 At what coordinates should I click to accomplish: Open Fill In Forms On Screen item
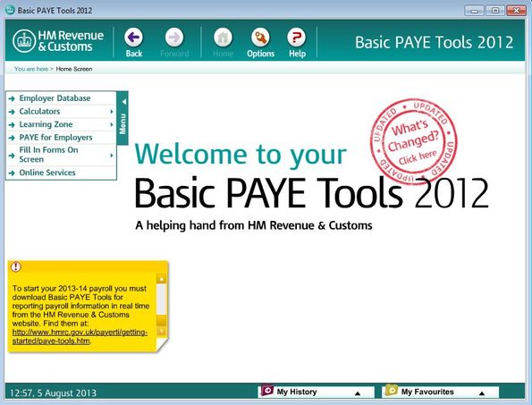point(62,155)
